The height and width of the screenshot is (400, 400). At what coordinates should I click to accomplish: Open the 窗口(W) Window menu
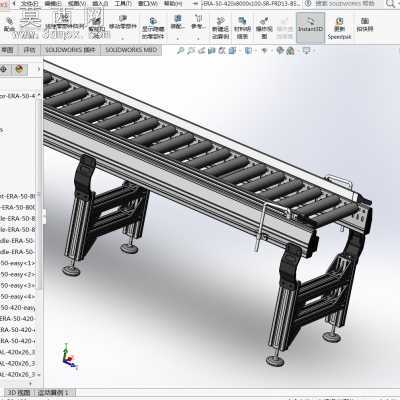click(148, 4)
